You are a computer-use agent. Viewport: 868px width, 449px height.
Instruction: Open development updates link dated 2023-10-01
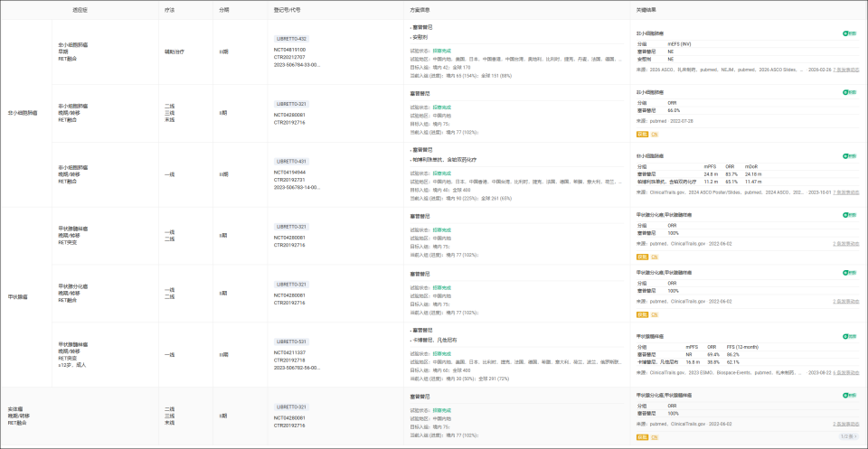tap(846, 192)
